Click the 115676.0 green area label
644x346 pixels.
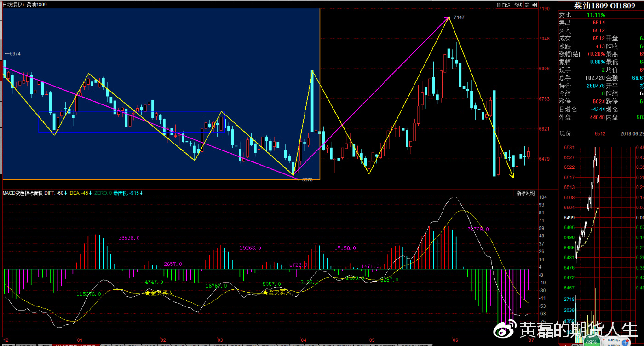point(89,294)
